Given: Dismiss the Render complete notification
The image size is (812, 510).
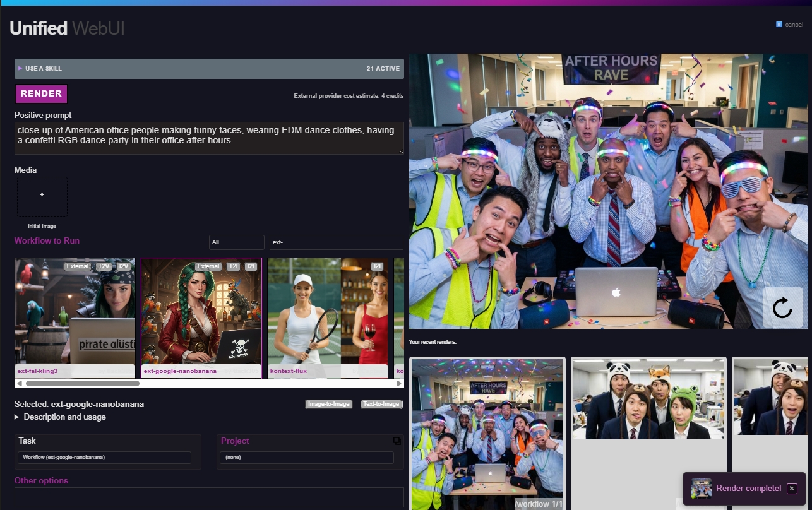Looking at the screenshot, I should [x=792, y=489].
